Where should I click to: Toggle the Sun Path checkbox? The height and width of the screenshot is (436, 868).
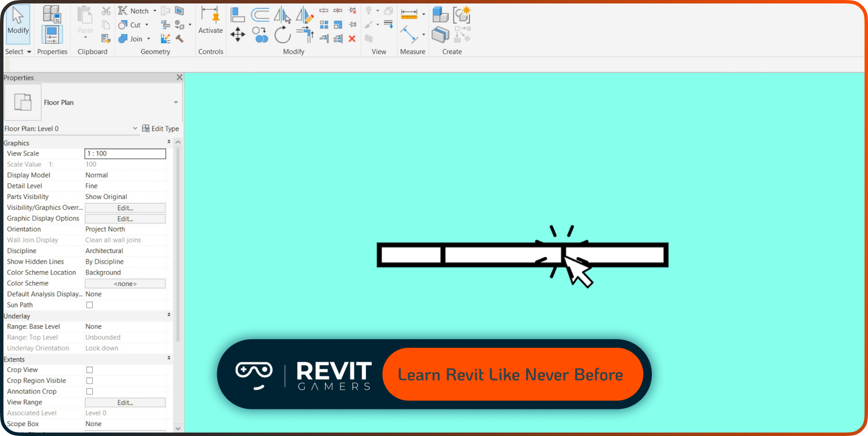point(89,305)
